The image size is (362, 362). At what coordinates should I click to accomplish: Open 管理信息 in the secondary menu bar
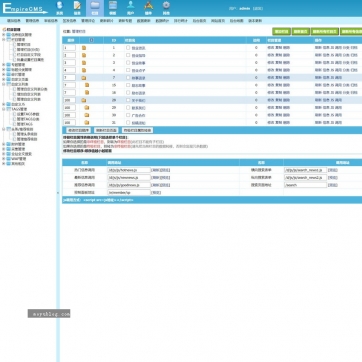[x=32, y=21]
